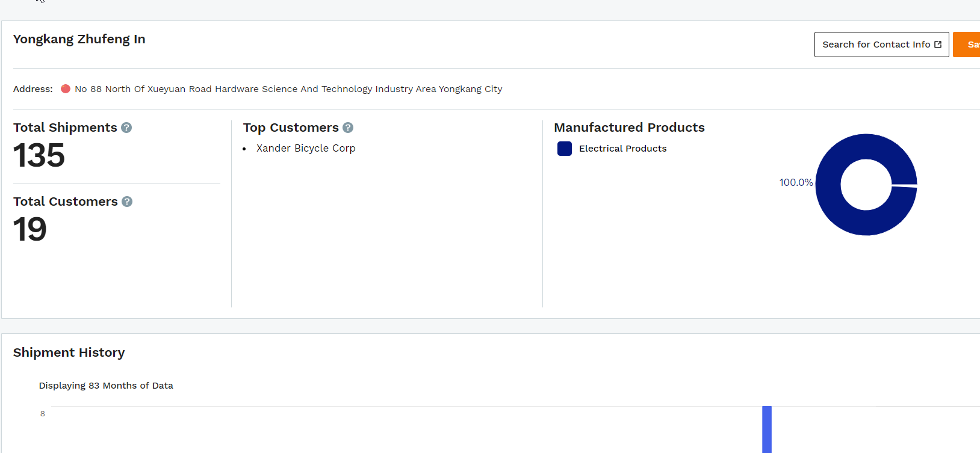Viewport: 980px width, 453px height.
Task: Click the 100.0% donut chart label
Action: click(x=796, y=182)
